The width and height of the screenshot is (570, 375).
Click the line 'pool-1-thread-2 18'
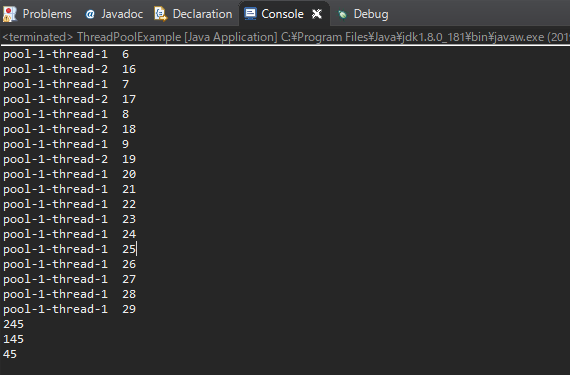coord(69,129)
